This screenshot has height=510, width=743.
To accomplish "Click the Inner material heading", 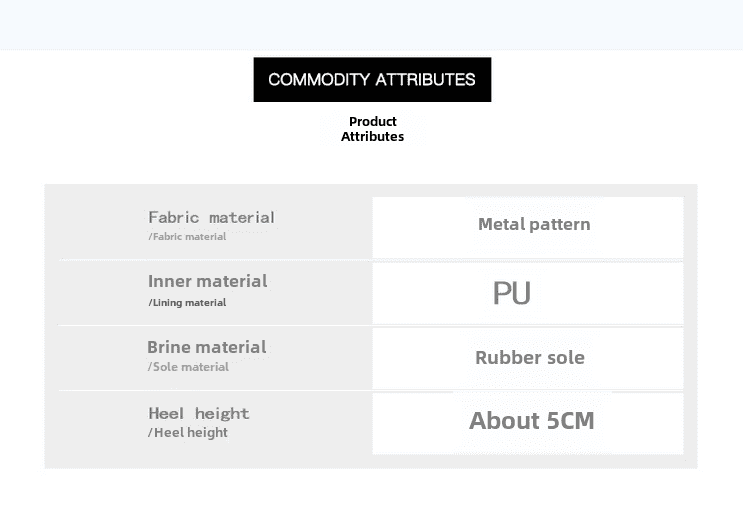I will click(208, 281).
